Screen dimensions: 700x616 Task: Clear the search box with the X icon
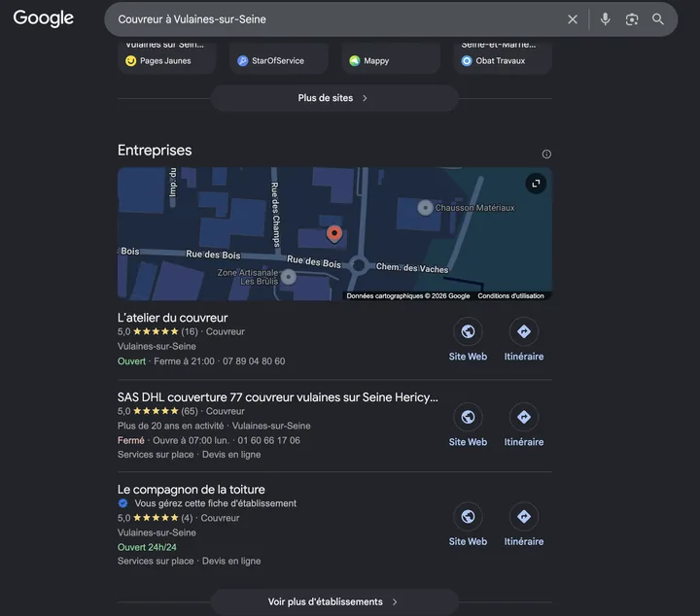click(573, 19)
